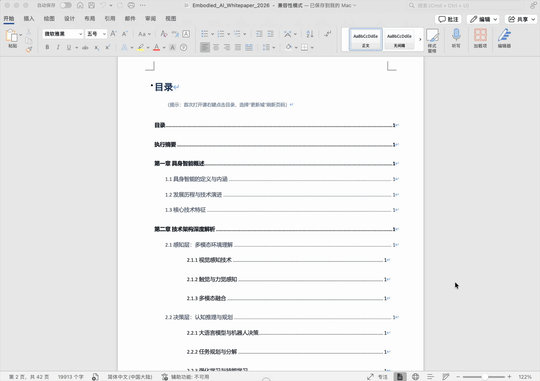540x381 pixels.
Task: Select justify text alignment
Action: click(238, 47)
